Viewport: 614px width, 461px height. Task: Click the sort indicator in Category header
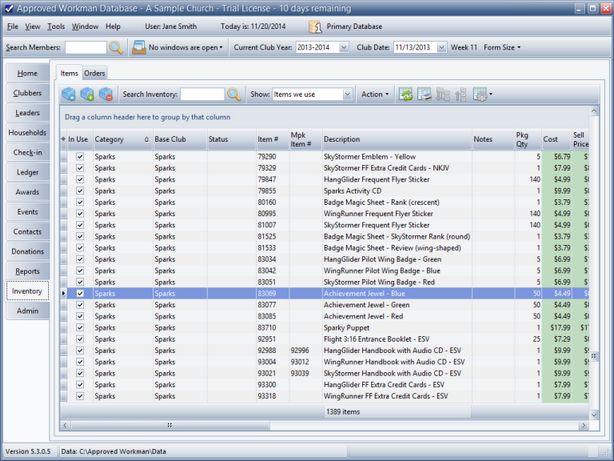pos(146,139)
